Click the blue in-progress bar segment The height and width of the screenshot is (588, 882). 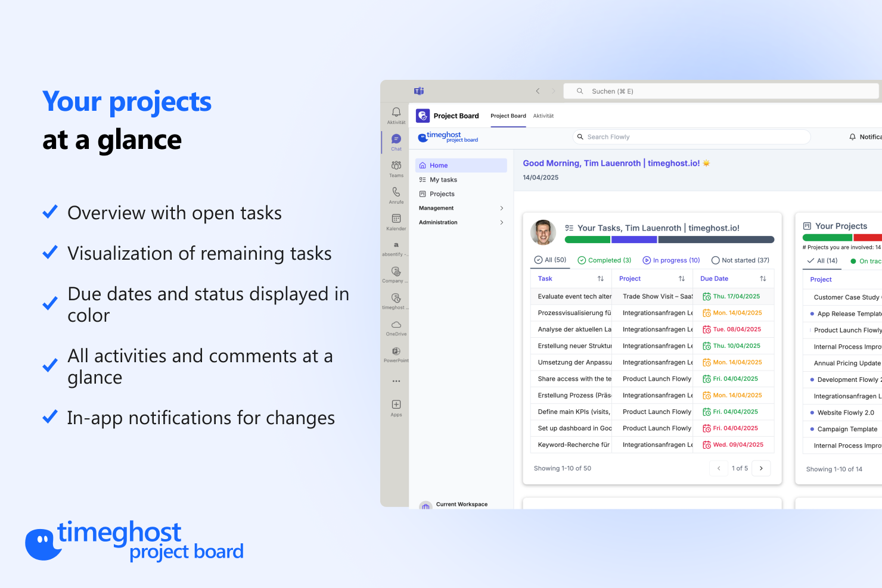(634, 239)
